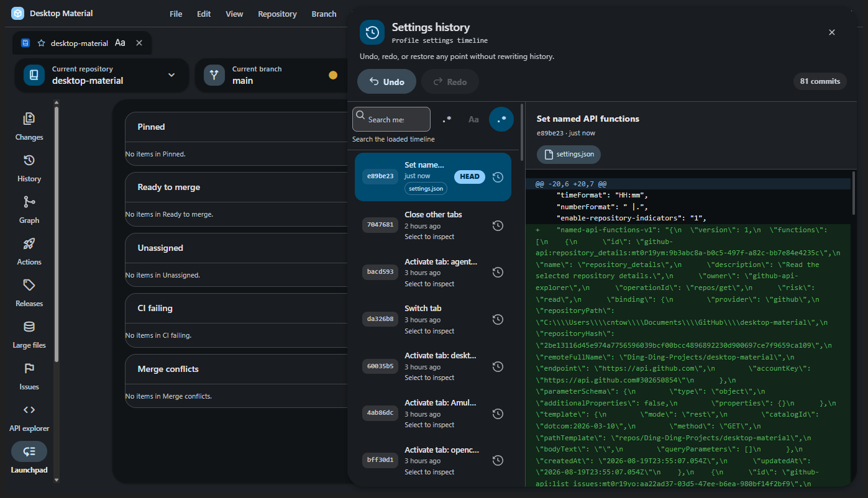868x498 pixels.
Task: Click restore icon for commit da326b8
Action: click(x=497, y=319)
